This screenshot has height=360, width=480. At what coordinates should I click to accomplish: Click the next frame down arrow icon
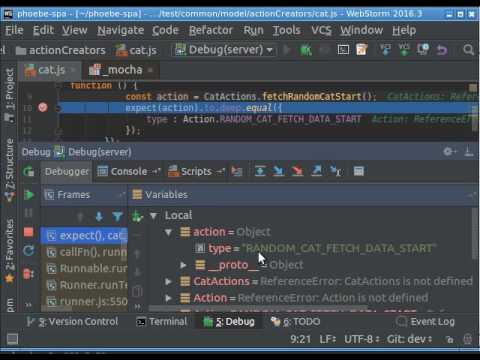[99, 217]
